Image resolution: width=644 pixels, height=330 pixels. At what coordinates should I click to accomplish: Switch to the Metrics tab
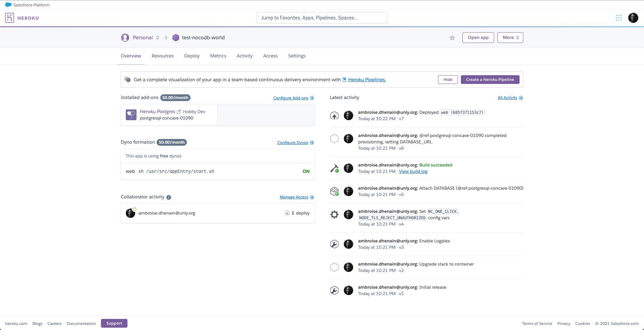coord(218,56)
